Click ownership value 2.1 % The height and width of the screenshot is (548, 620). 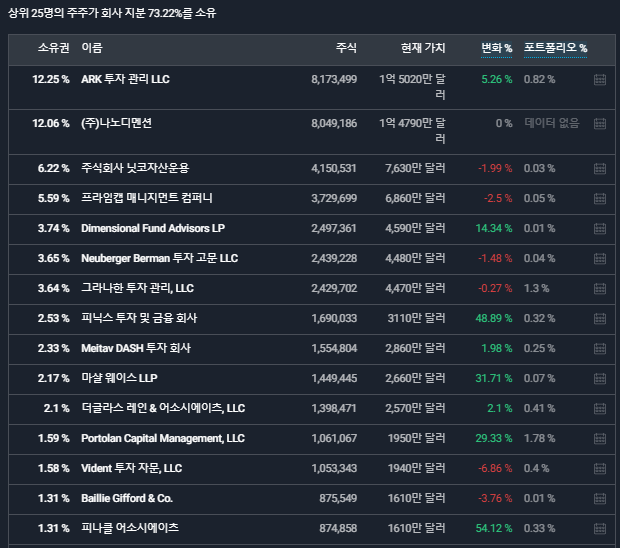click(x=57, y=408)
